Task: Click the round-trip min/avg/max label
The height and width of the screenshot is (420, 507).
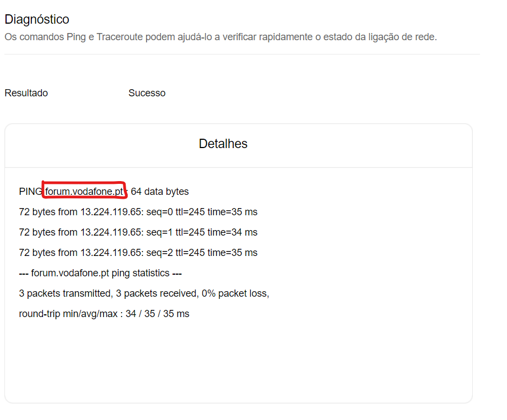Action: tap(67, 314)
